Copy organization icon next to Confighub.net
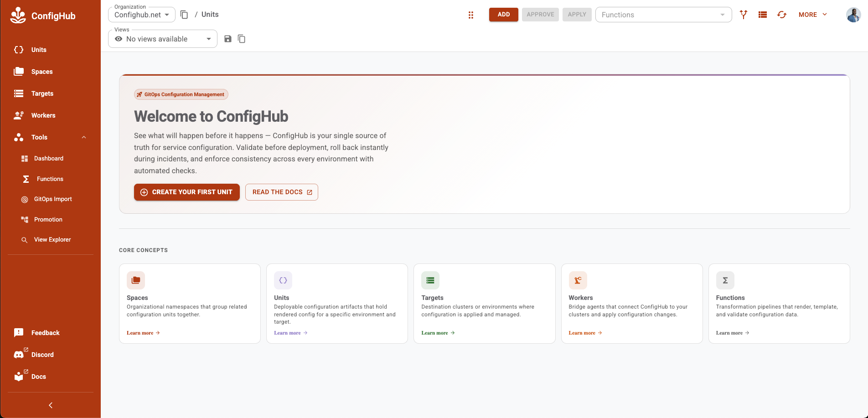 184,15
